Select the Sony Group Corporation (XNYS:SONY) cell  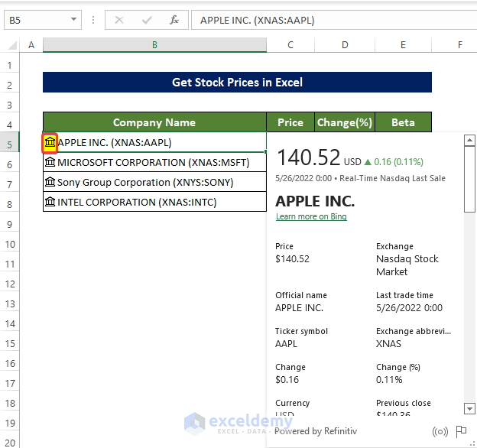[x=154, y=182]
